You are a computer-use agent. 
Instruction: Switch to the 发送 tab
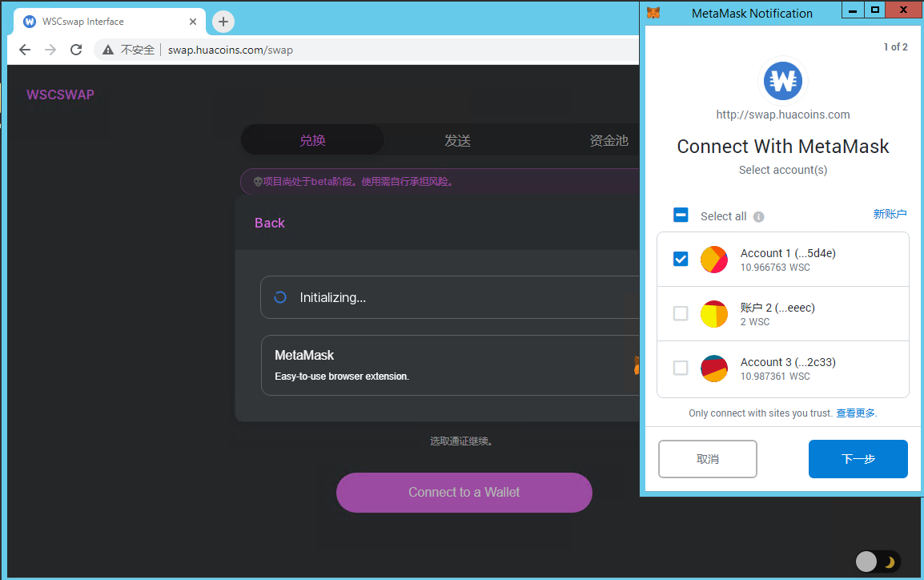click(457, 140)
